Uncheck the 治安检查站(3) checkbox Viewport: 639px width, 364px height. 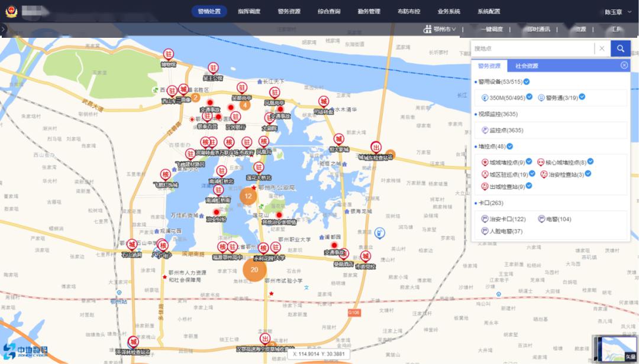[588, 174]
